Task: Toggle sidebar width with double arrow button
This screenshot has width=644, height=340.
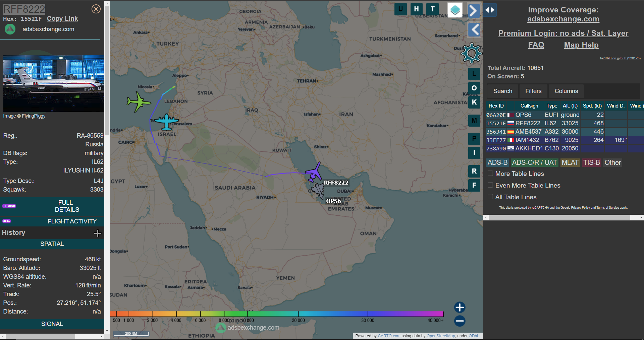Action: click(490, 10)
